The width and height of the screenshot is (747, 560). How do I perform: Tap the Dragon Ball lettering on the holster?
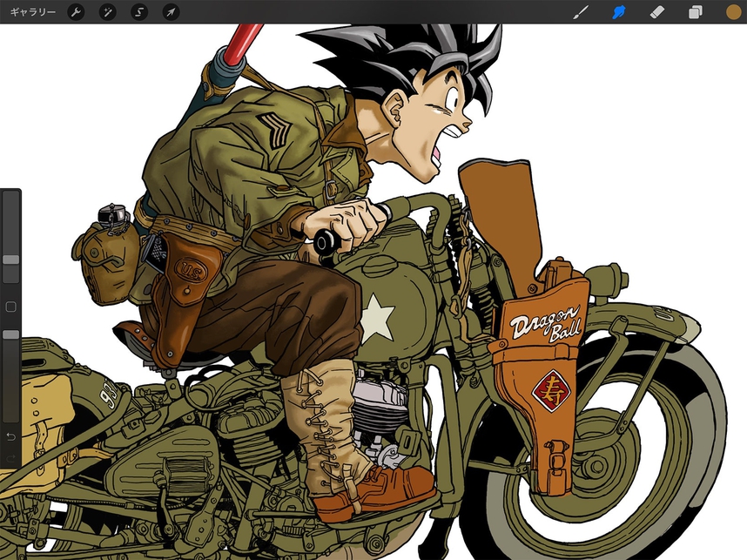tap(543, 321)
